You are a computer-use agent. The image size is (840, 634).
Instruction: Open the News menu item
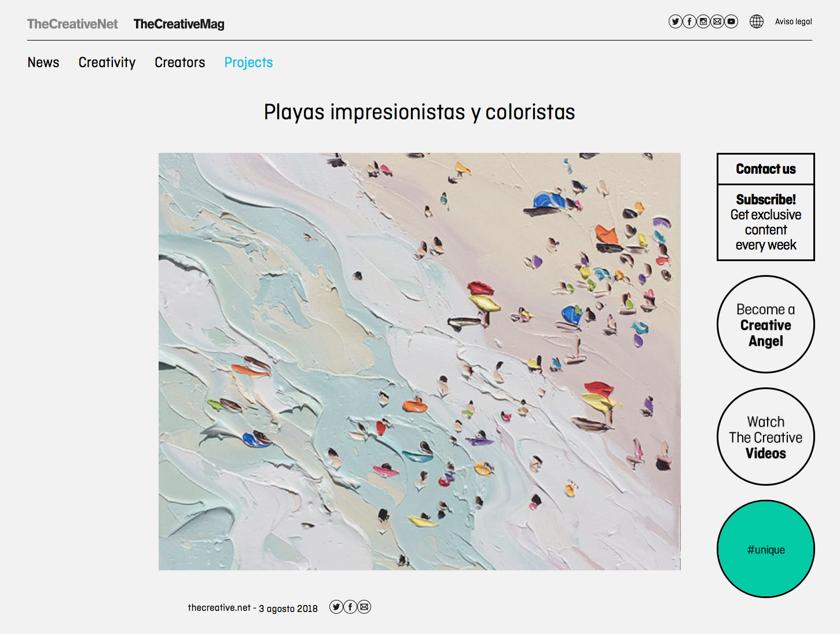(43, 63)
